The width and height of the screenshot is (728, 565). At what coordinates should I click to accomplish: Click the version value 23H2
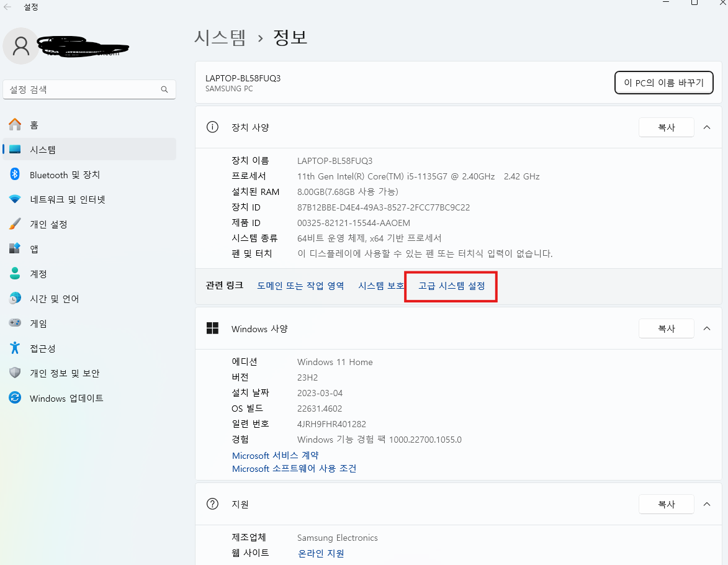click(x=307, y=377)
